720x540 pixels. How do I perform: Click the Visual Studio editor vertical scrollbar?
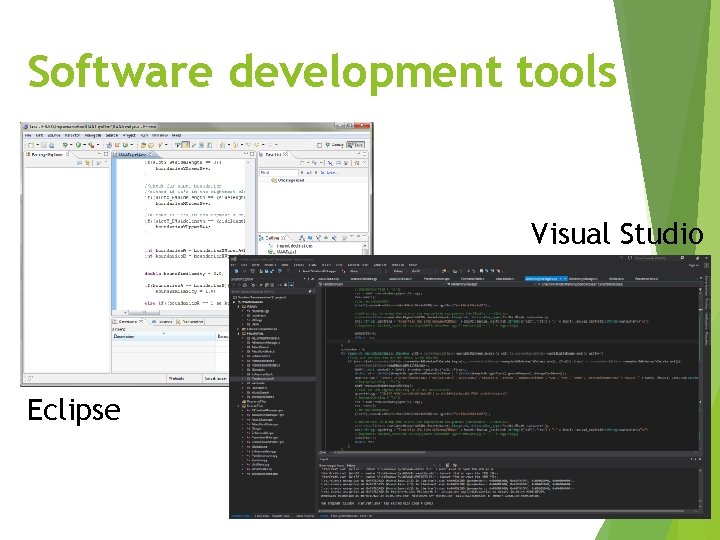coord(700,367)
